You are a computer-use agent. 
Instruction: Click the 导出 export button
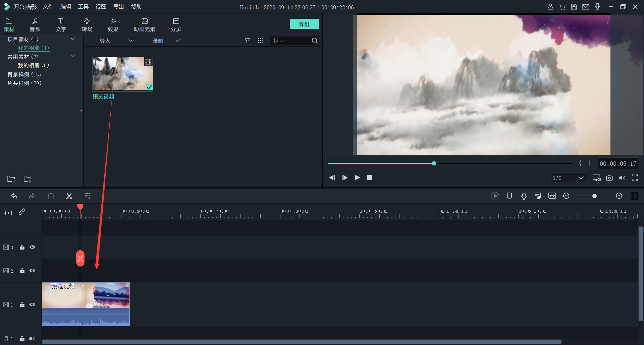pyautogui.click(x=304, y=24)
